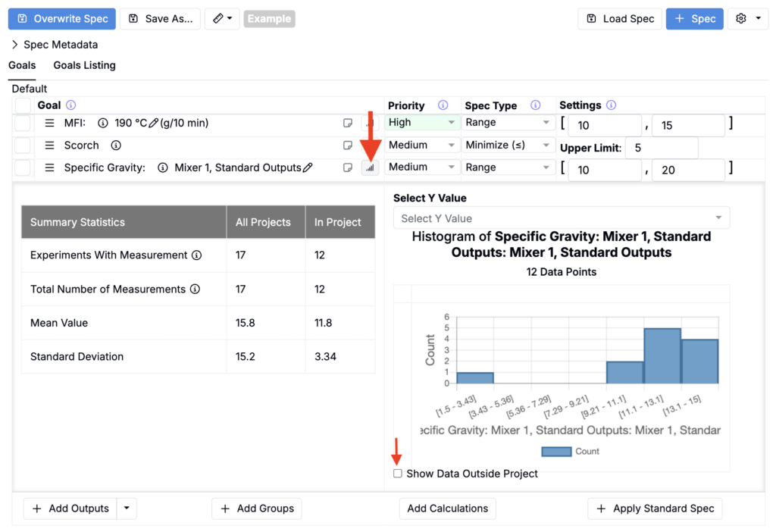
Task: Check the MFI goal row checkbox
Action: click(23, 123)
